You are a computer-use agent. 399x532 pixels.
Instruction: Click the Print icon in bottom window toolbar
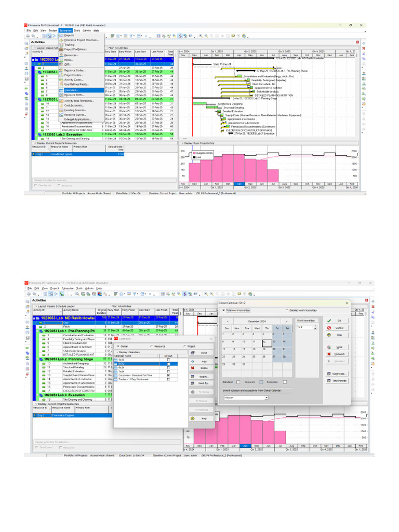point(30,294)
